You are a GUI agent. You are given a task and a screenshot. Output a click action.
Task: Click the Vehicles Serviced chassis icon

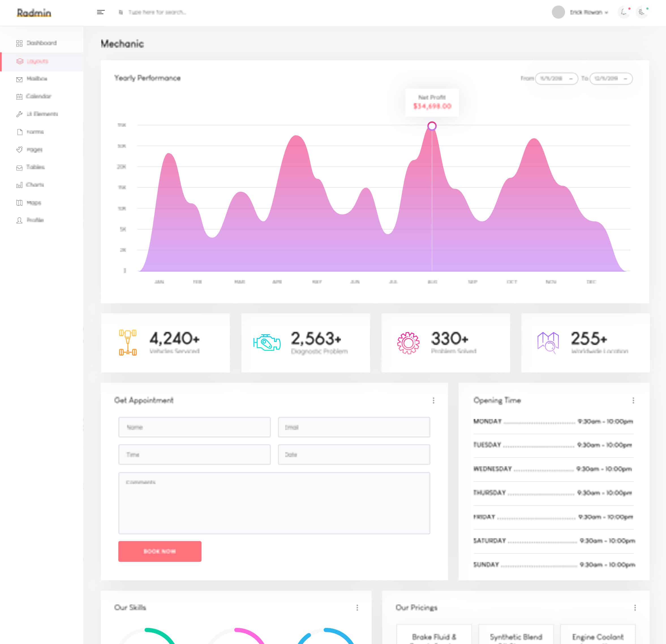pos(128,343)
